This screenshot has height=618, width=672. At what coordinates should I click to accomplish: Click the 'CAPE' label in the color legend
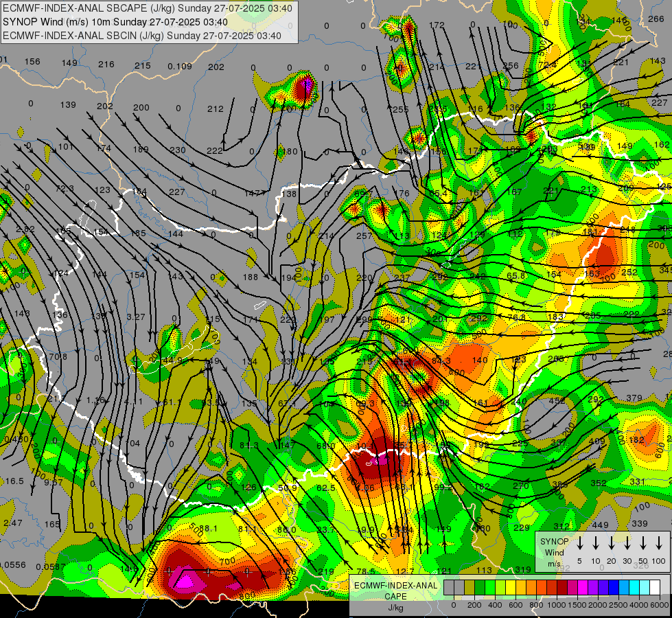(395, 597)
